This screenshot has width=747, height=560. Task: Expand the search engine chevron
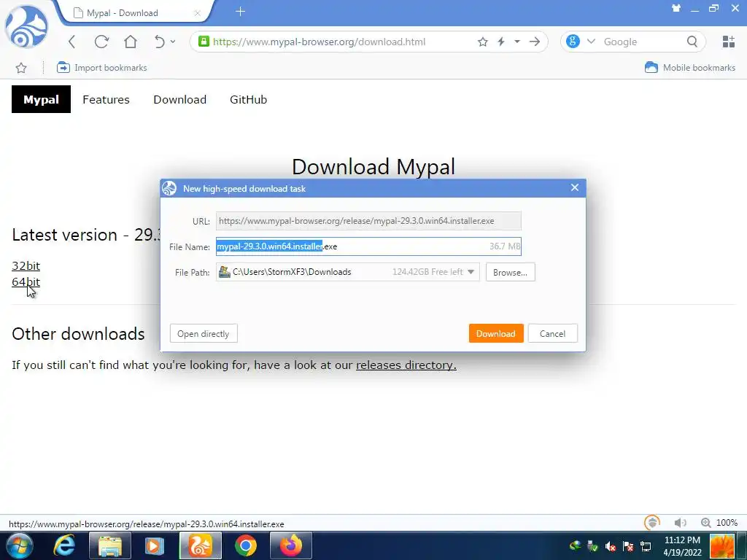pyautogui.click(x=591, y=42)
